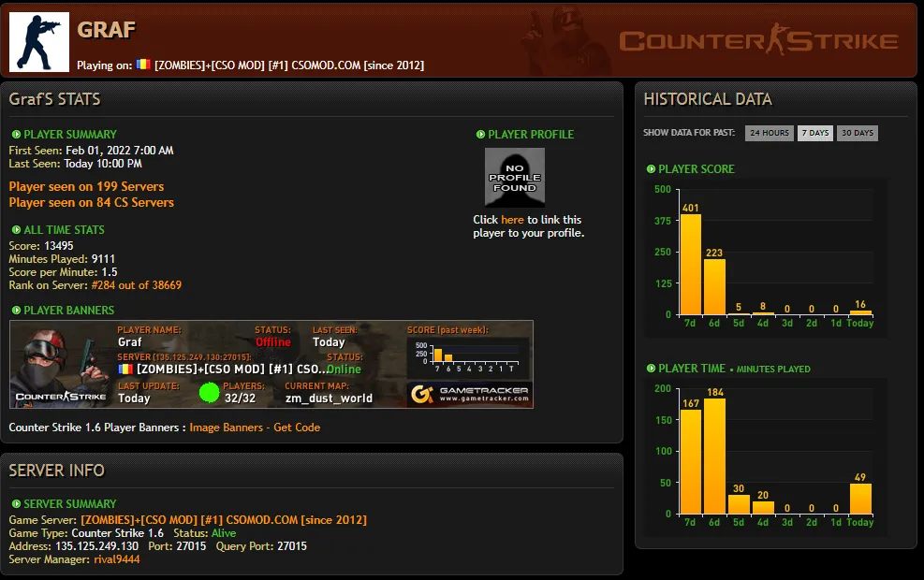Click the Server Summary green bullet icon
924x580 pixels.
17,504
